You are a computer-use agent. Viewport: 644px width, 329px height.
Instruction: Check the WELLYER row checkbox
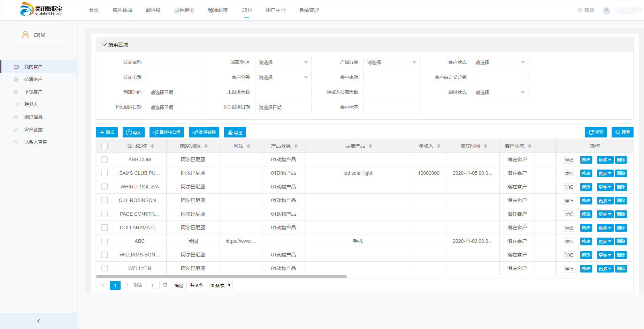(x=105, y=268)
